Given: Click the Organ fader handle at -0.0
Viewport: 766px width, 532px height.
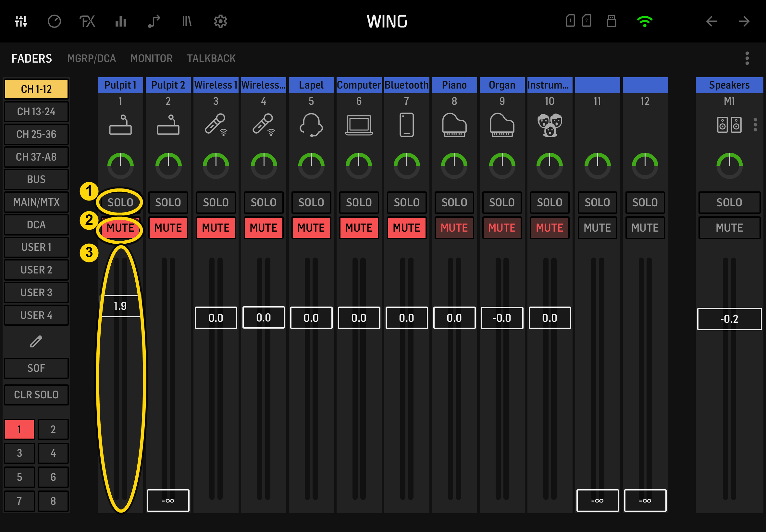Looking at the screenshot, I should (x=502, y=318).
